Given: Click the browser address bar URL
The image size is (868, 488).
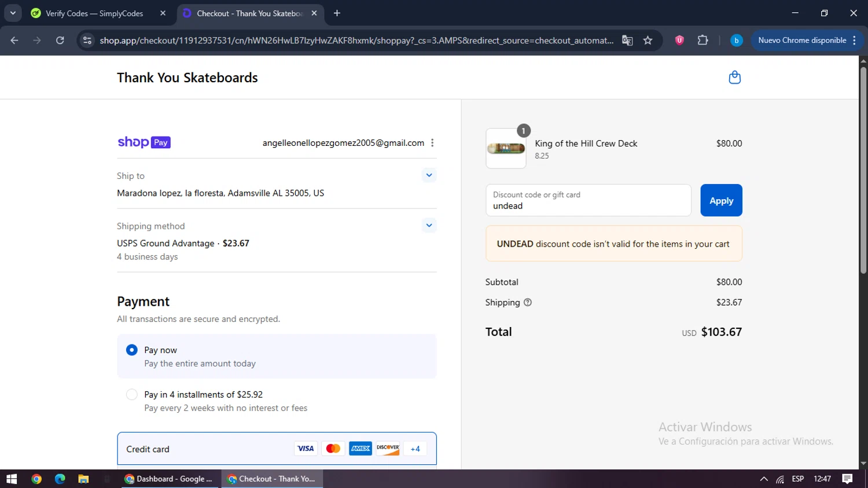Looking at the screenshot, I should (356, 41).
